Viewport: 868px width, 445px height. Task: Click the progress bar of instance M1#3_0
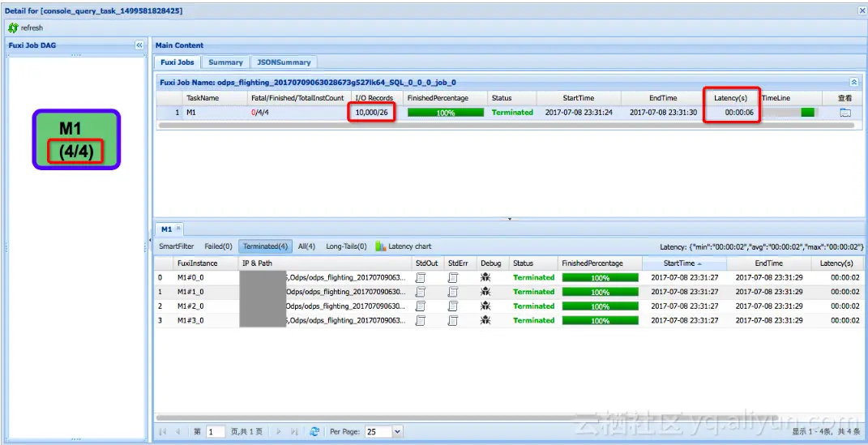600,320
